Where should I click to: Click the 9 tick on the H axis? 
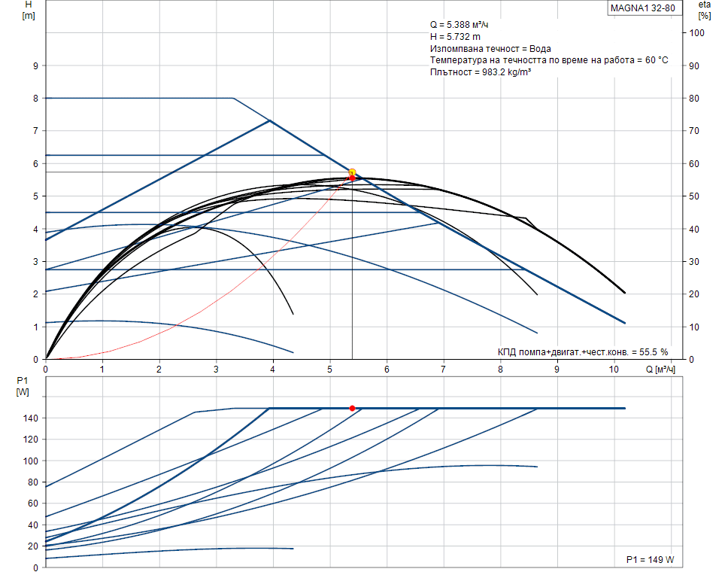(35, 65)
